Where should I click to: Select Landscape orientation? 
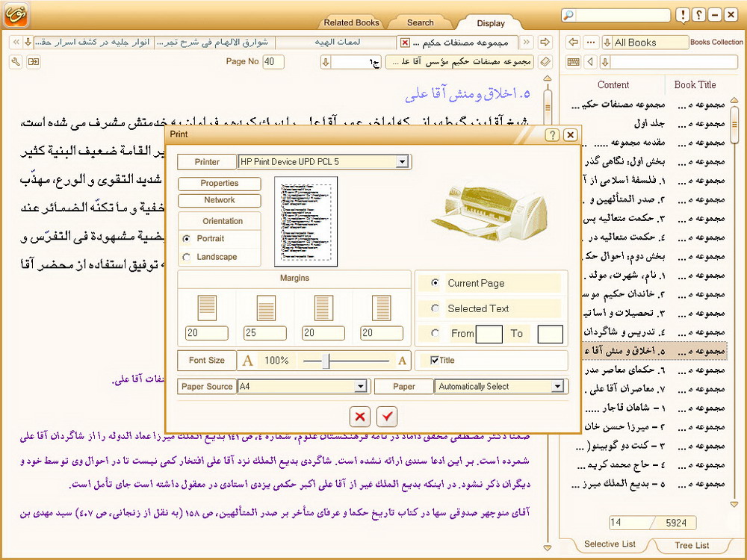point(187,257)
